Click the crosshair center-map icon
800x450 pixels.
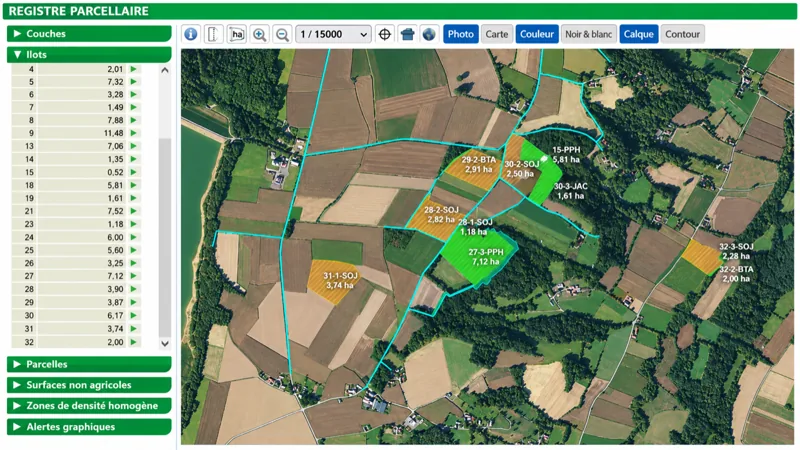(x=385, y=34)
